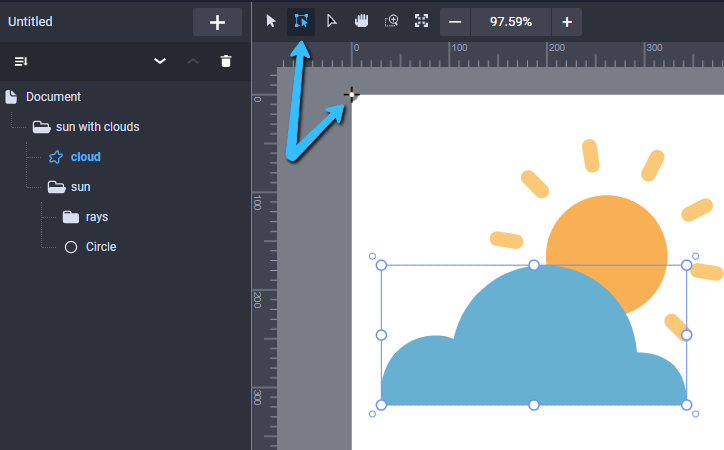Activate the Hand pan tool
The width and height of the screenshot is (724, 450).
click(362, 21)
